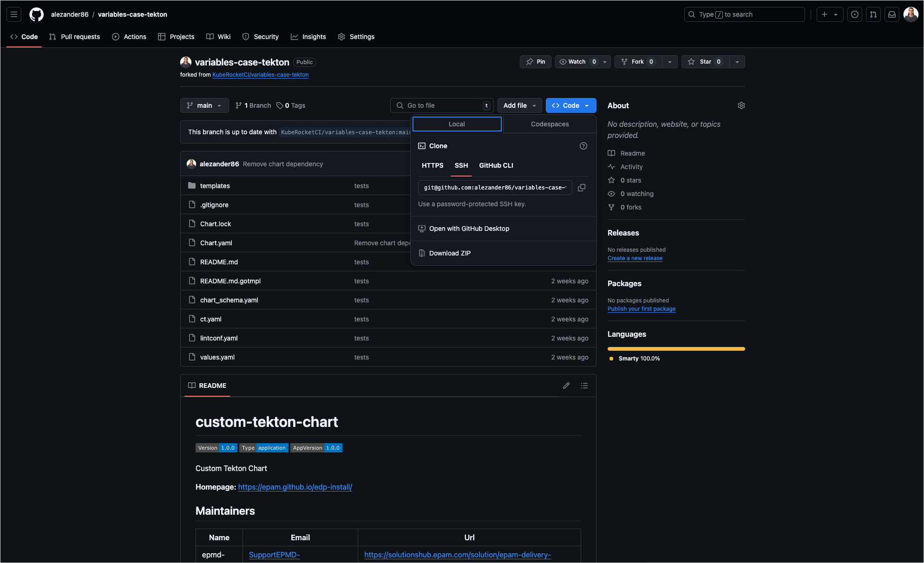Click Download ZIP
The height and width of the screenshot is (563, 924).
click(x=450, y=253)
